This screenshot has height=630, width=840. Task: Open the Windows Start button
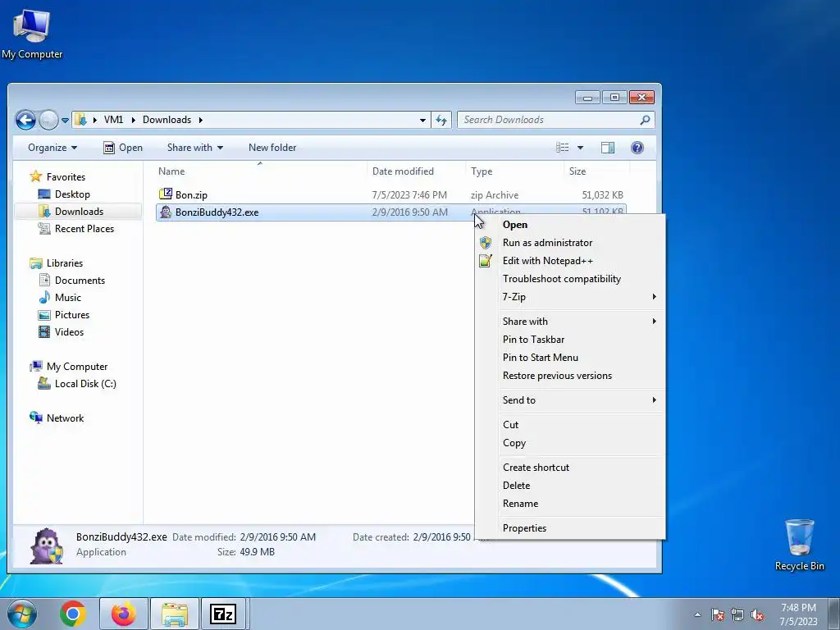(x=21, y=614)
